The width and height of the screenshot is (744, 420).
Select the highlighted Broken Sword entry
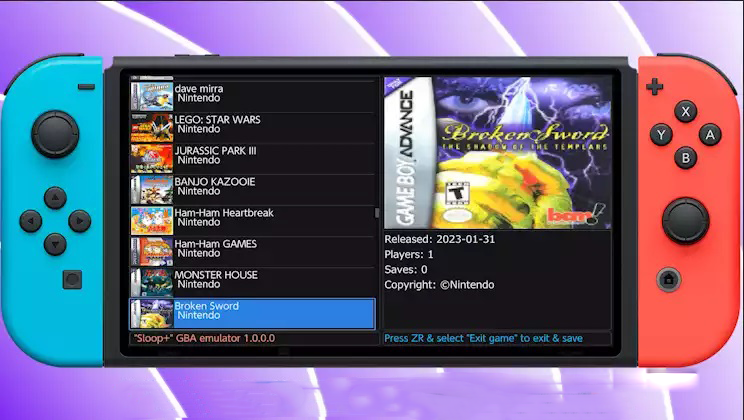[x=252, y=312]
